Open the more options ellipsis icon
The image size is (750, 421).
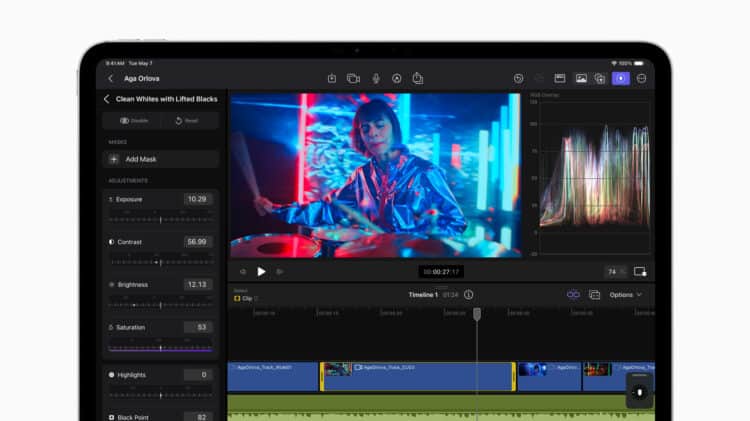coord(642,78)
